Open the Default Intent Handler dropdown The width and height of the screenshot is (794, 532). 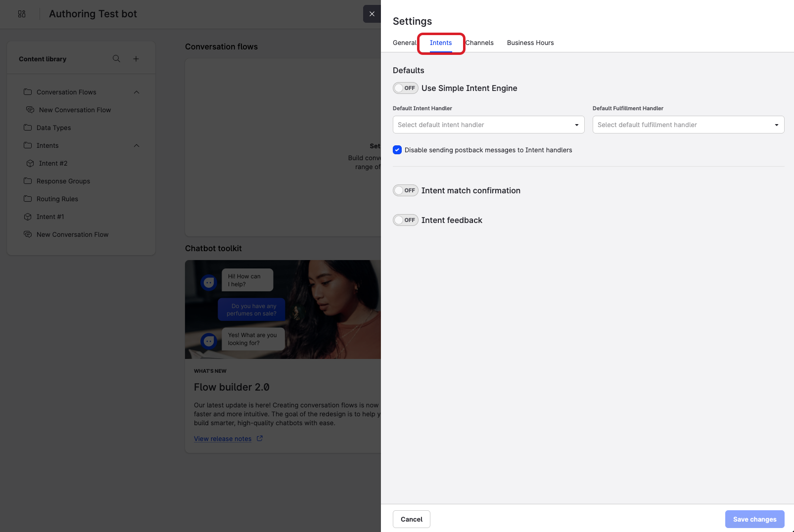pos(488,125)
